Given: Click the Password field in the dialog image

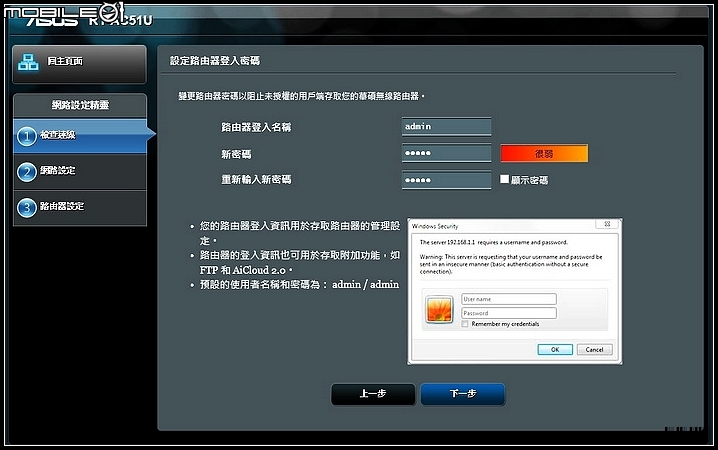Looking at the screenshot, I should tap(509, 313).
